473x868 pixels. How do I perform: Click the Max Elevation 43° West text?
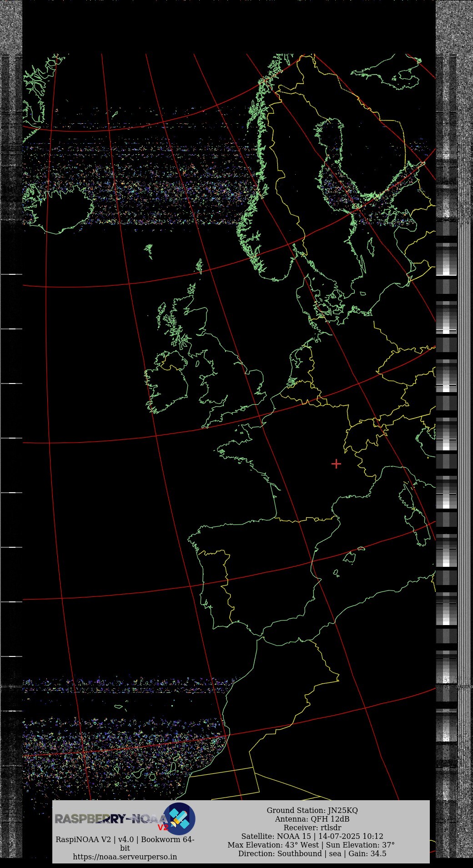pos(273,845)
